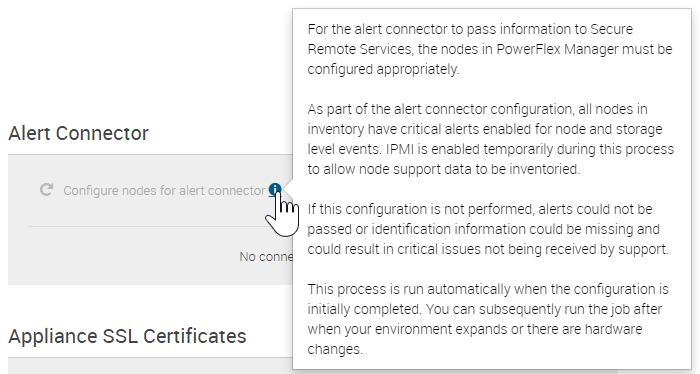
Task: Click the Configure nodes for alert connector link
Action: [164, 191]
